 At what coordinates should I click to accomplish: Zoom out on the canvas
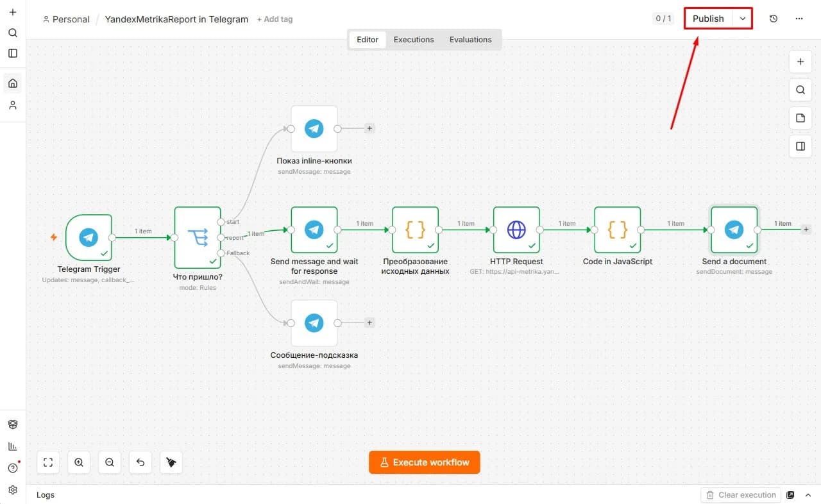coord(110,462)
